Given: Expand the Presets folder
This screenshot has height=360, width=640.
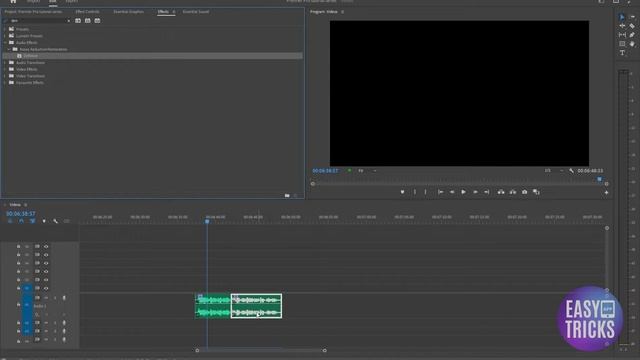Looking at the screenshot, I should (x=4, y=29).
